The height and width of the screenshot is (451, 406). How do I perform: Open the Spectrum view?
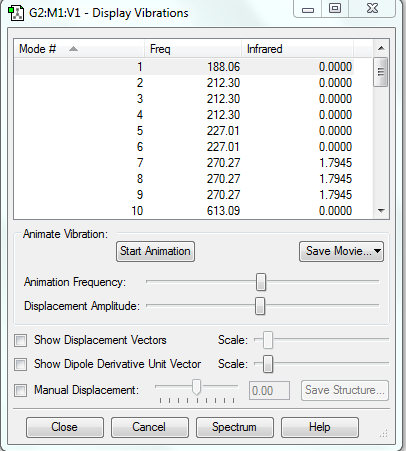point(235,427)
